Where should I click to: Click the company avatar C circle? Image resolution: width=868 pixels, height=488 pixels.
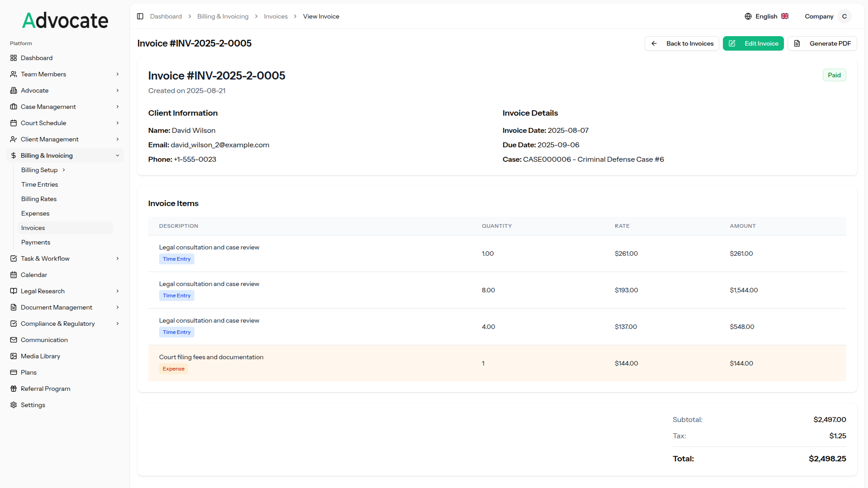[844, 16]
